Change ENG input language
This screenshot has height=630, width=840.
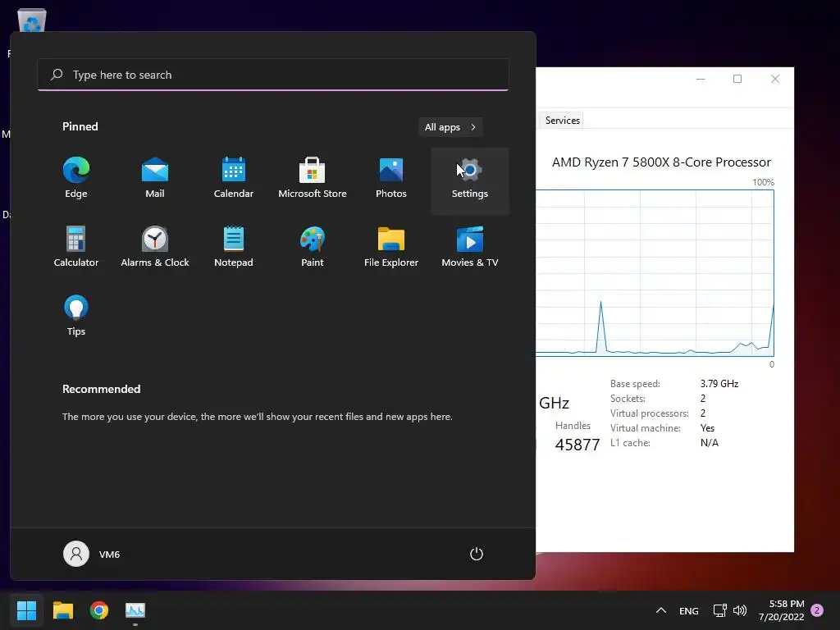point(688,610)
